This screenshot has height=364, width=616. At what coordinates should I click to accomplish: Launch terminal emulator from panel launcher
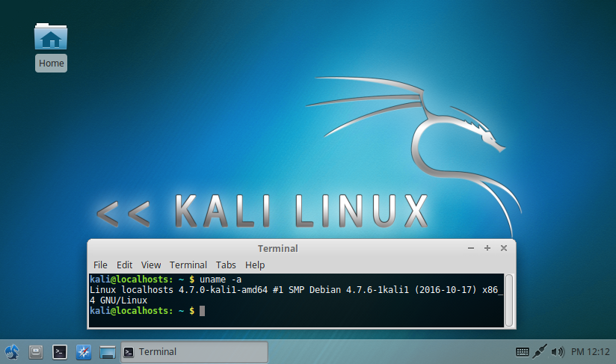coord(60,352)
